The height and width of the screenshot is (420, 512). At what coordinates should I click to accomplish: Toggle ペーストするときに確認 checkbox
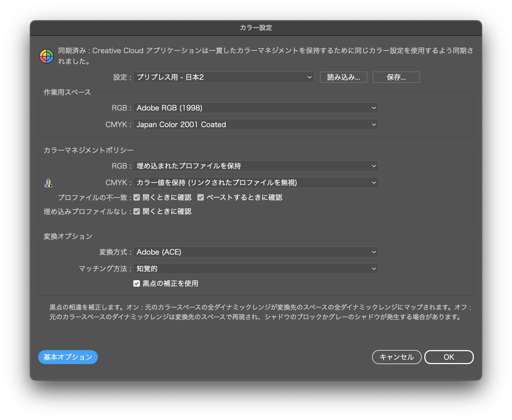tap(201, 197)
